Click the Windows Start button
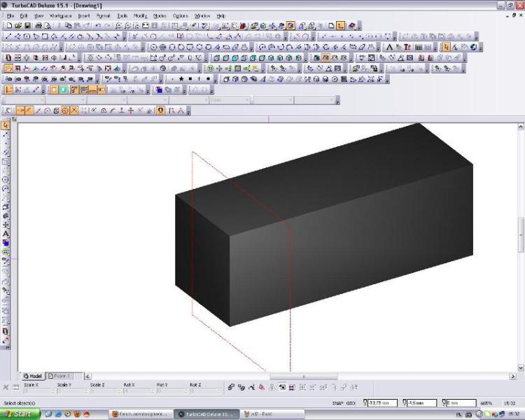 (20, 414)
